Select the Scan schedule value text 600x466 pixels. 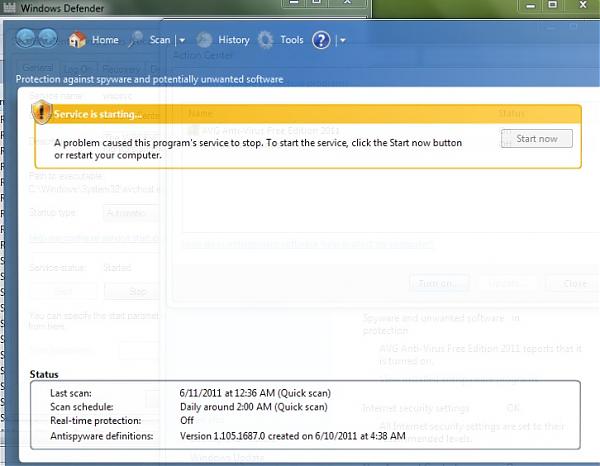coord(254,407)
